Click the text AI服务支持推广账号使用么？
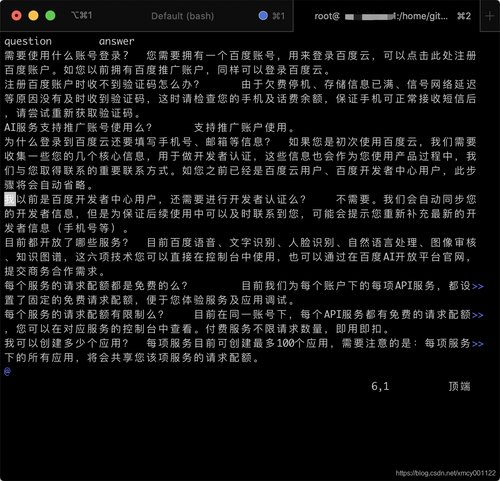This screenshot has width=500, height=481. (78, 128)
